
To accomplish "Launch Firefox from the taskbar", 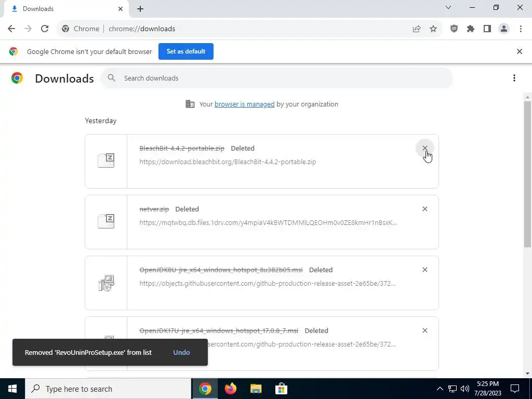I will point(230,389).
